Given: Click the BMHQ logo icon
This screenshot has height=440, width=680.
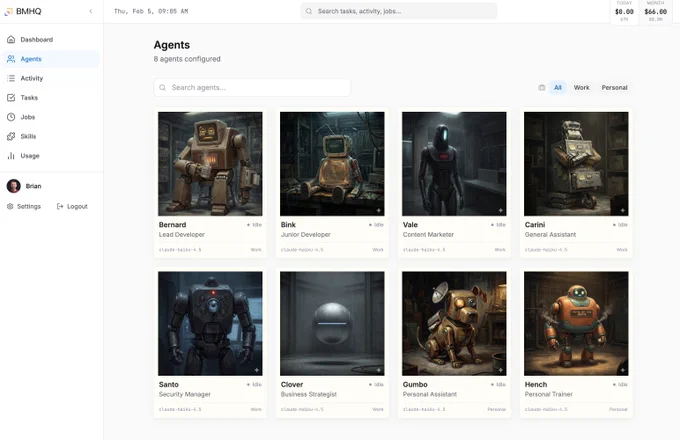Looking at the screenshot, I should click(x=9, y=12).
